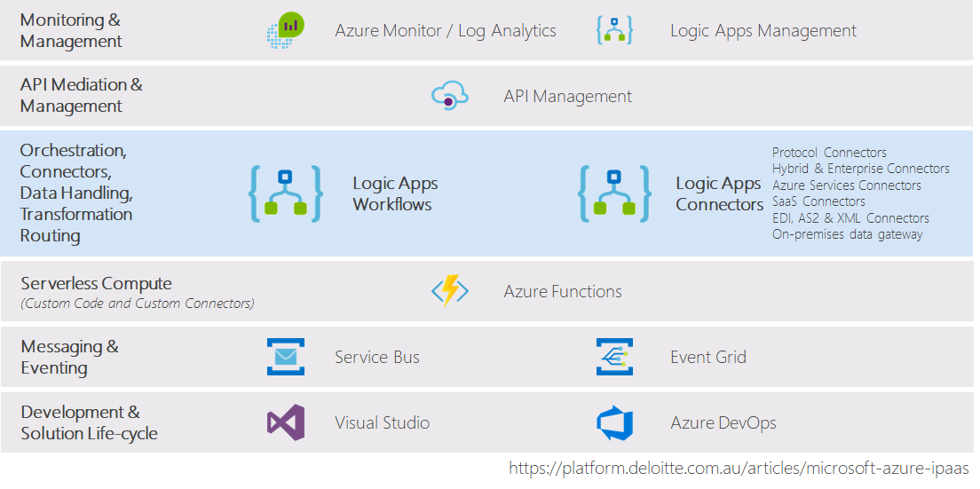980x489 pixels.
Task: Click the Azure Monitor icon
Action: tap(286, 30)
